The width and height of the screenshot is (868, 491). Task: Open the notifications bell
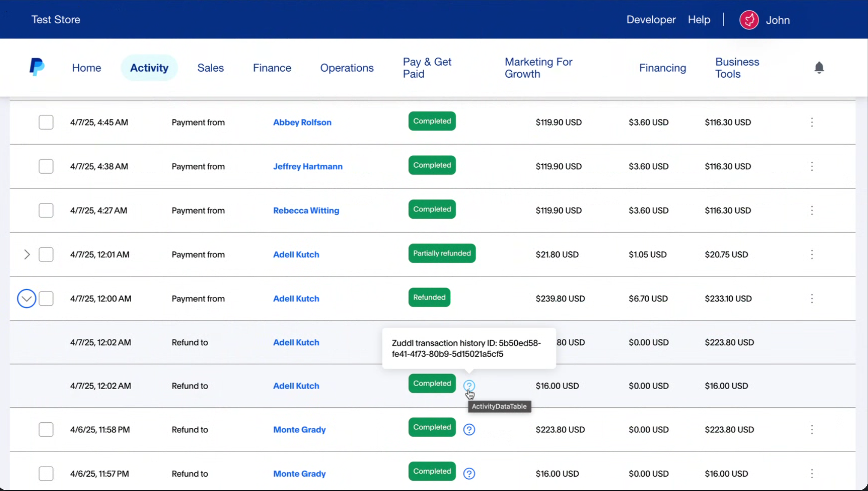[x=819, y=67]
